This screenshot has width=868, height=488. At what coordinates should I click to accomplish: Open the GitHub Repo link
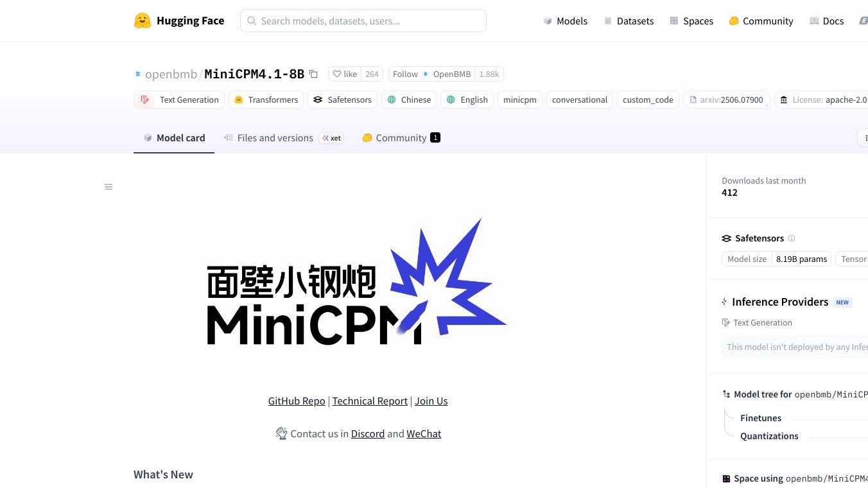pyautogui.click(x=297, y=401)
